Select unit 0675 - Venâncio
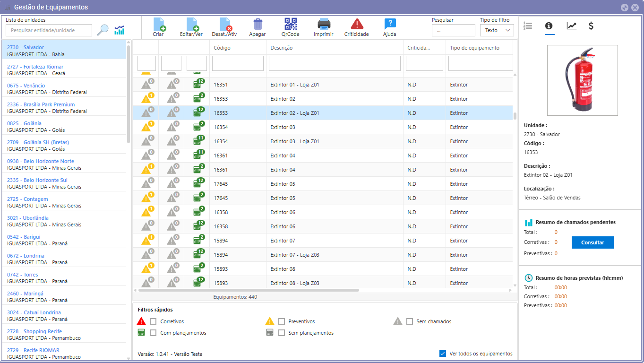 pos(64,89)
